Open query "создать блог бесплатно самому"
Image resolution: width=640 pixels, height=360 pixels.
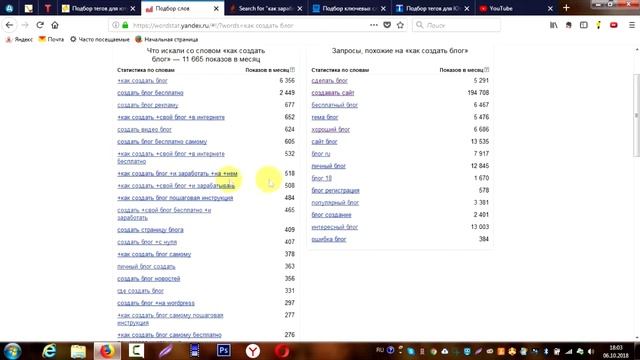[x=162, y=142]
